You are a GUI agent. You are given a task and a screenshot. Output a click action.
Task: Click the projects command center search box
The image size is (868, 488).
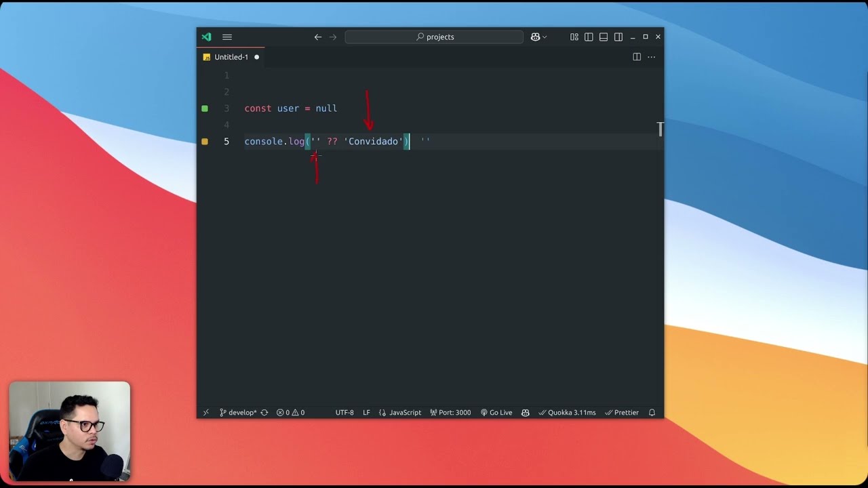pyautogui.click(x=434, y=37)
